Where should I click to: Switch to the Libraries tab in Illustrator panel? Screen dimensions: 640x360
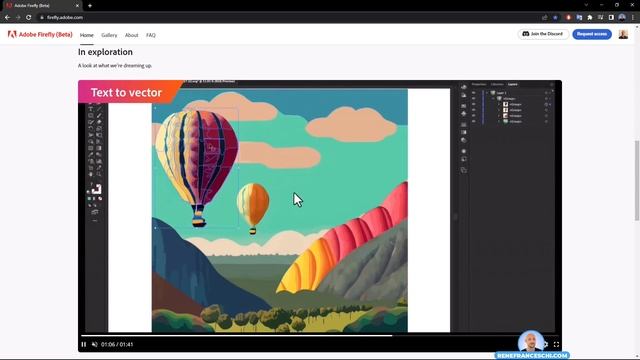click(x=497, y=84)
